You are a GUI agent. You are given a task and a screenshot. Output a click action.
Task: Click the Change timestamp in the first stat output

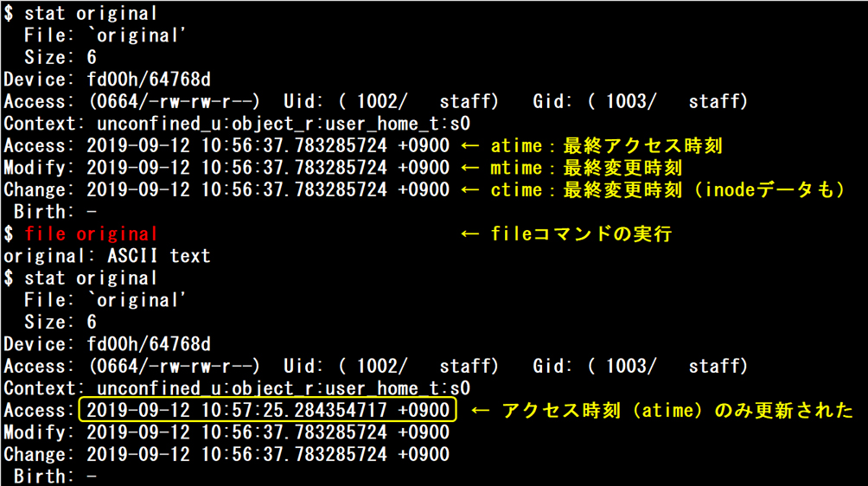click(268, 190)
